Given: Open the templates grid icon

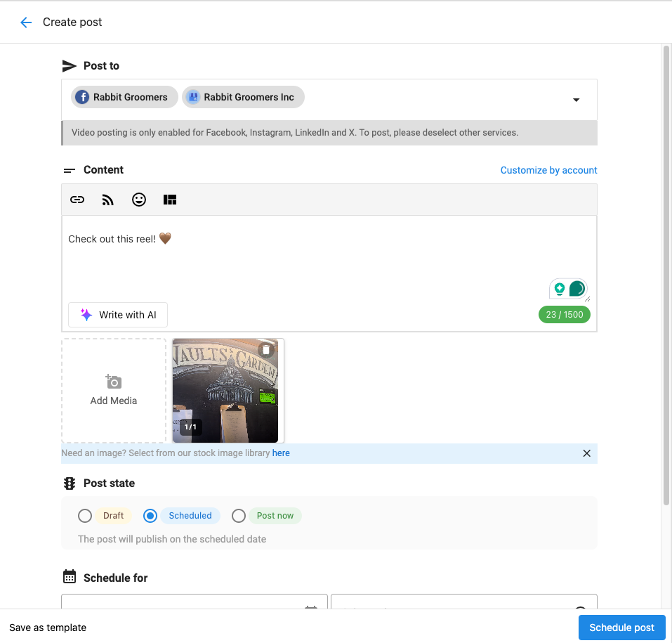Looking at the screenshot, I should (170, 200).
